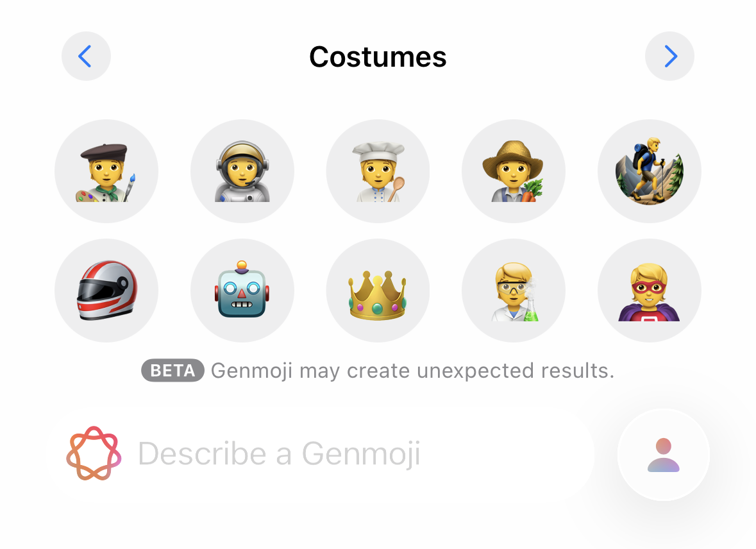Click the Costumes category title
This screenshot has height=549, width=756.
[x=378, y=57]
